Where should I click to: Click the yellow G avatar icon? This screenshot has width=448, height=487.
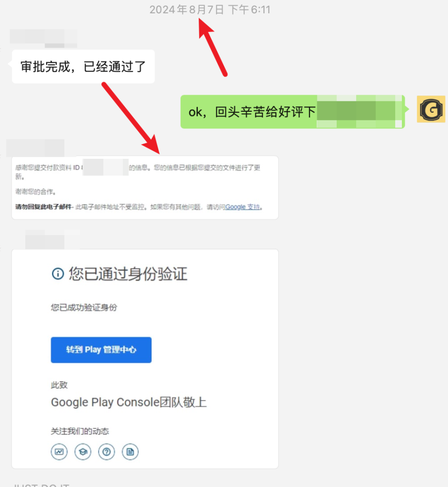point(431,109)
